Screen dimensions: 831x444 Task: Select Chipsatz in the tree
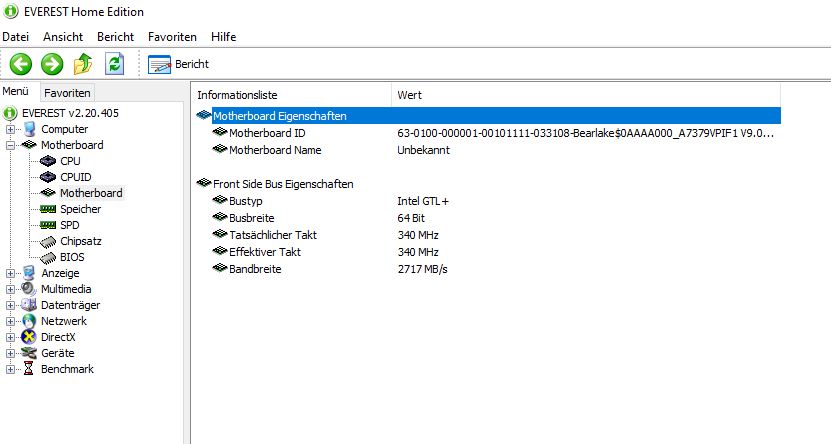(81, 241)
